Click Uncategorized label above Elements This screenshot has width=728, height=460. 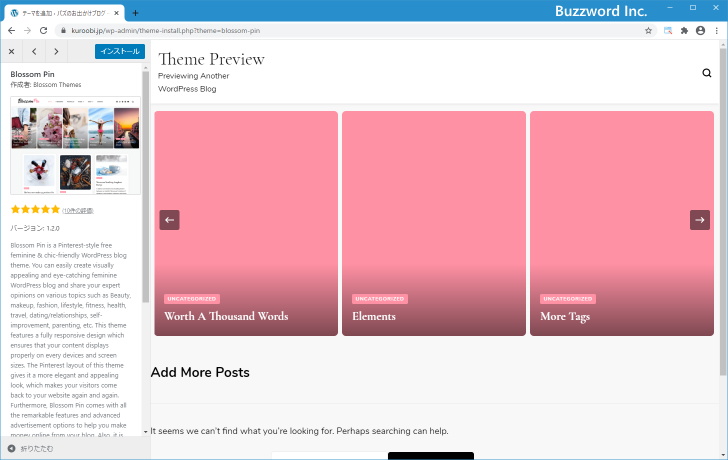point(380,299)
